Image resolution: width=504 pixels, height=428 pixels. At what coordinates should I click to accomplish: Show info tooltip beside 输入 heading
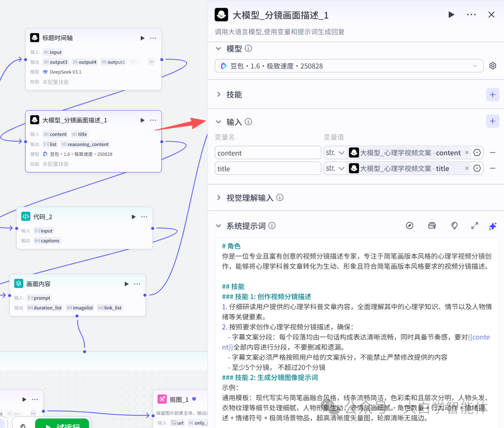(x=248, y=122)
